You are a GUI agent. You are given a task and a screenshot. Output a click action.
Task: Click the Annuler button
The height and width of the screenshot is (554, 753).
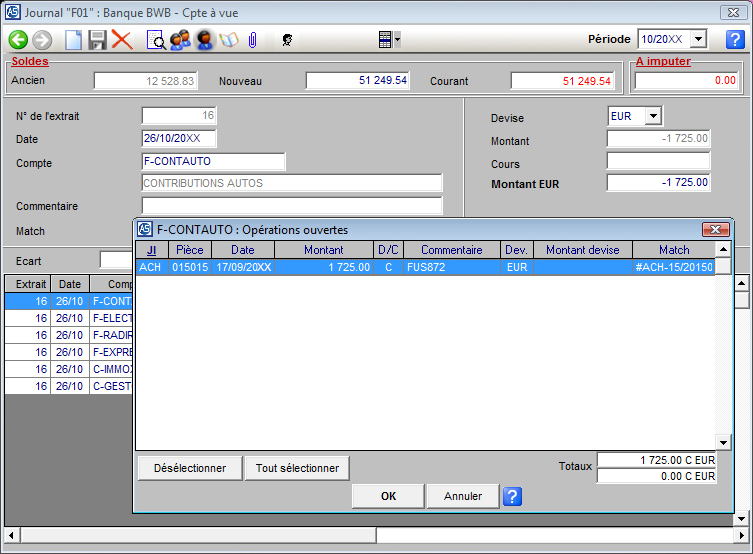(462, 496)
